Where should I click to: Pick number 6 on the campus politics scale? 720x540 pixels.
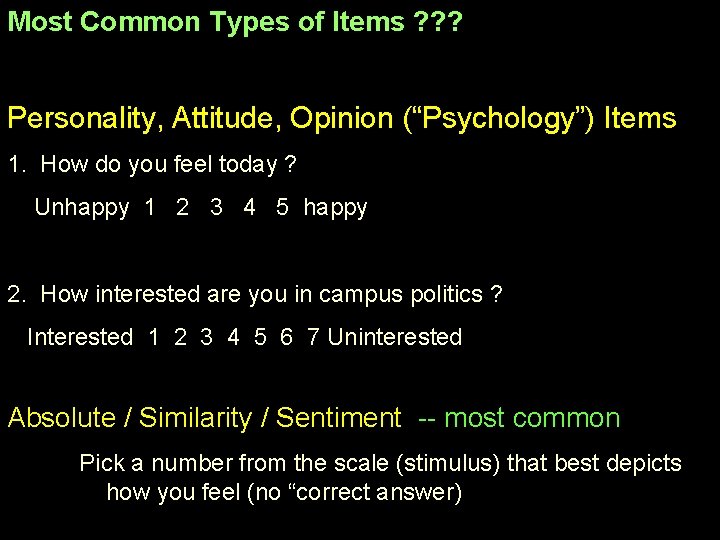pyautogui.click(x=287, y=338)
